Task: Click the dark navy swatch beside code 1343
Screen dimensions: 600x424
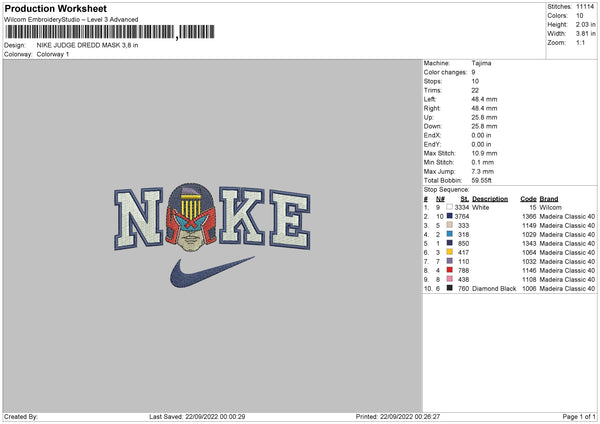Action: point(449,243)
